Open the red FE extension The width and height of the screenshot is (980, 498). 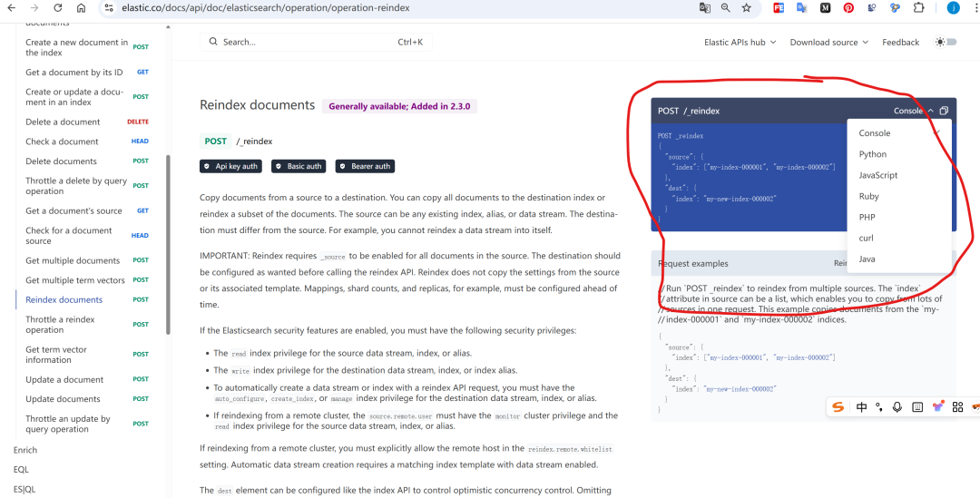pyautogui.click(x=779, y=8)
